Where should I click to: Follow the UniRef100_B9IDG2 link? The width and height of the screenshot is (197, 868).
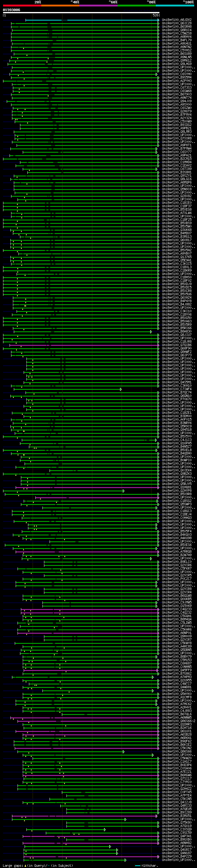click(x=177, y=125)
